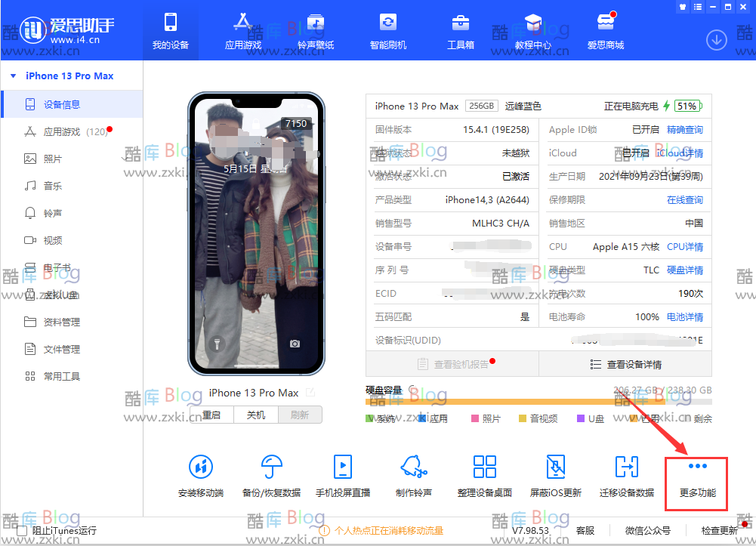Click 查看设备详情 button
The height and width of the screenshot is (546, 756).
(625, 364)
